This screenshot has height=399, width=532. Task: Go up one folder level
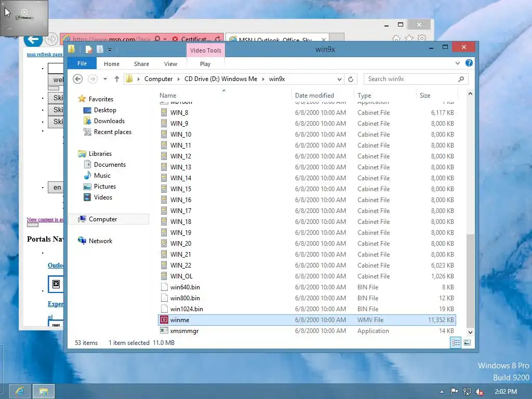(x=117, y=79)
